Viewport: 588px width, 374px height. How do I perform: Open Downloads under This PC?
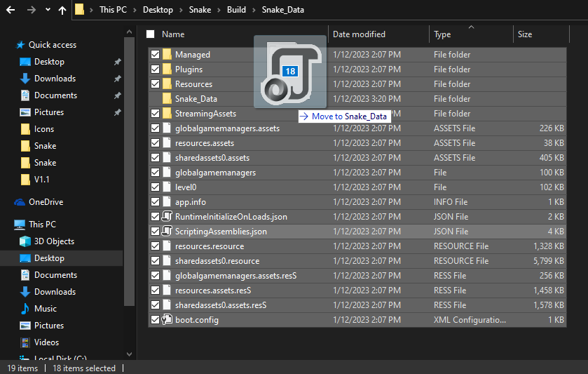coord(55,292)
